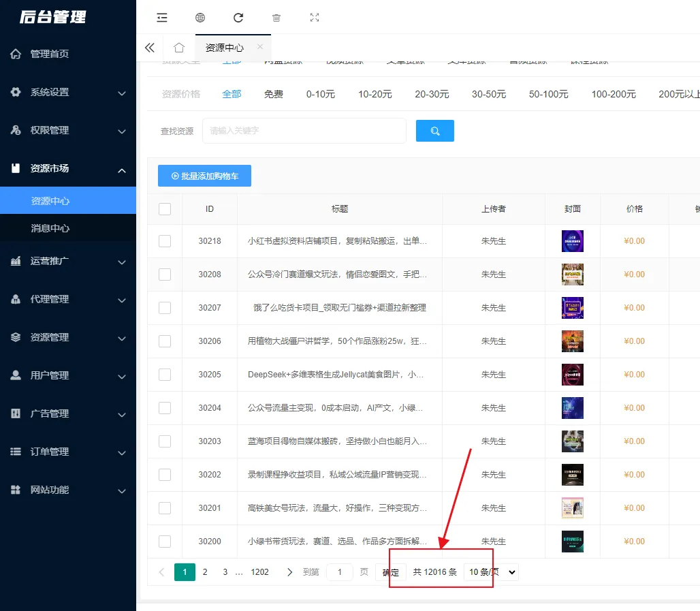Expand the 权限管理 menu chevron
This screenshot has width=700, height=611.
(x=121, y=131)
